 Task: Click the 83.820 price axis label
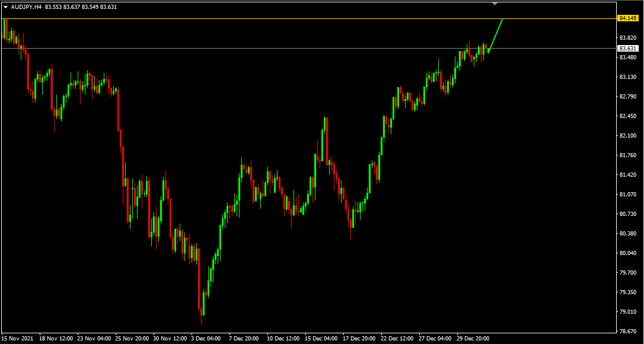(627, 38)
